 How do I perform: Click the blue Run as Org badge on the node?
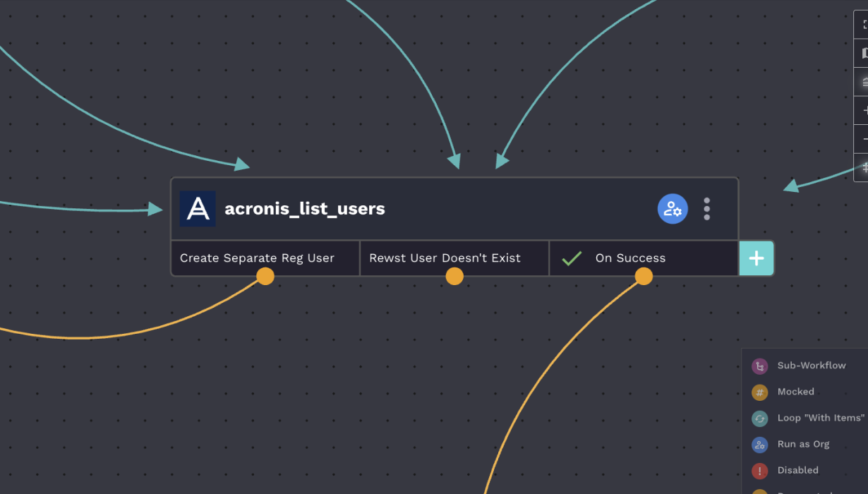tap(672, 208)
